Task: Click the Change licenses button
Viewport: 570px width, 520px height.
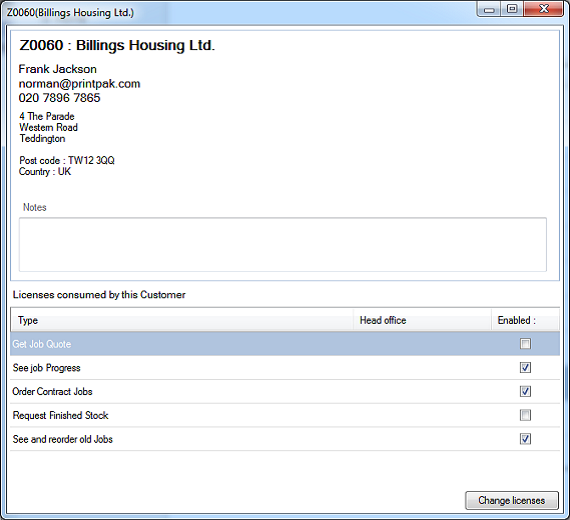Action: tap(511, 500)
